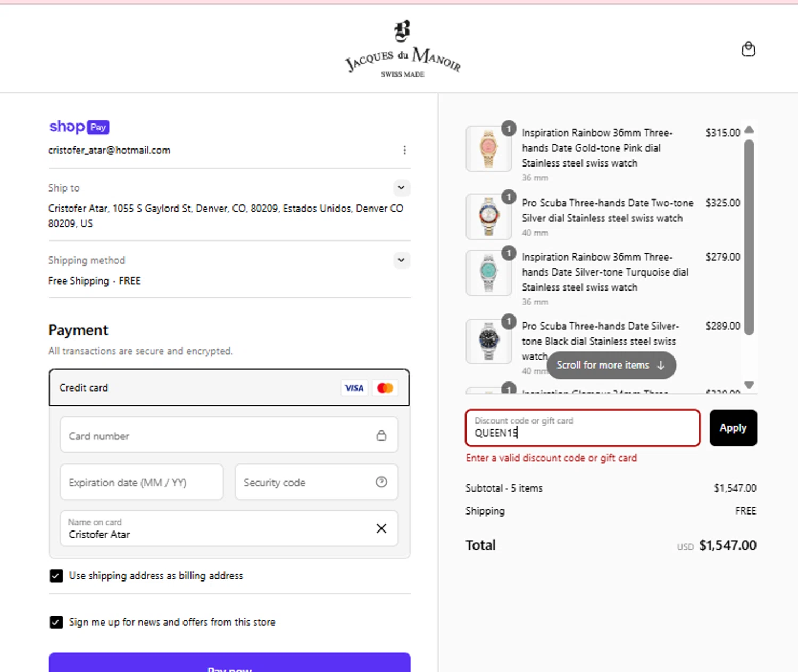Click the $325.00 item price
This screenshot has height=672, width=798.
tap(722, 203)
